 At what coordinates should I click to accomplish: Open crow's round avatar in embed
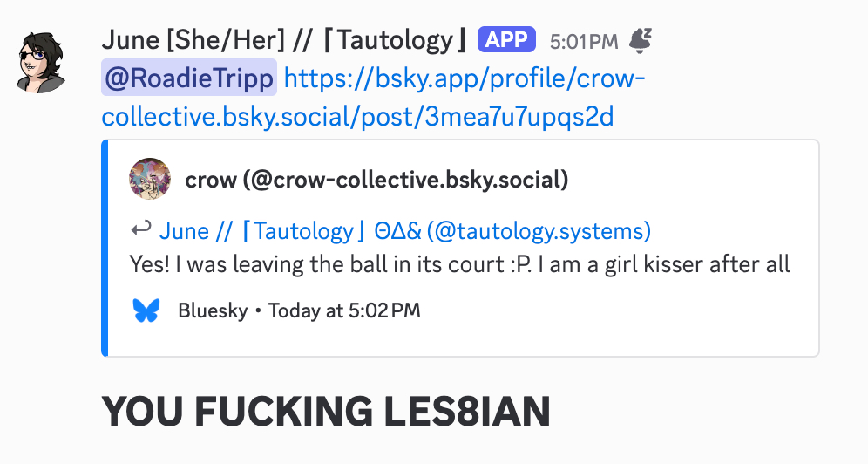(150, 179)
